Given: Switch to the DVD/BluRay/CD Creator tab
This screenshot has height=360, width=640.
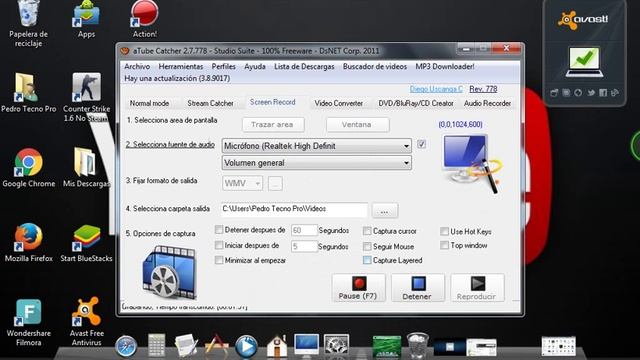Looking at the screenshot, I should 416,103.
